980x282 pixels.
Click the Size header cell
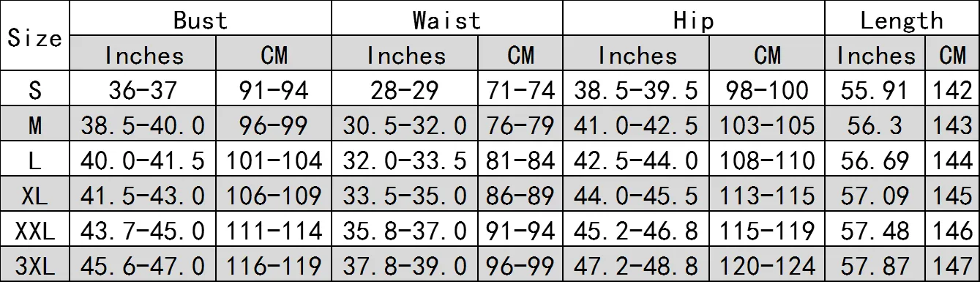pos(35,37)
